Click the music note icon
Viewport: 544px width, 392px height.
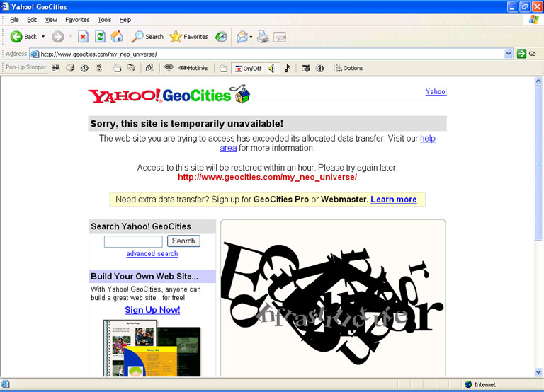click(x=287, y=68)
